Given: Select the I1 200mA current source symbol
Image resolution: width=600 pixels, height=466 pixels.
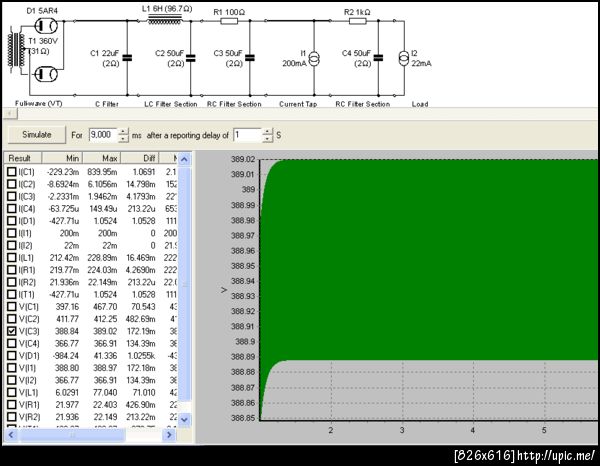Looking at the screenshot, I should pos(314,59).
